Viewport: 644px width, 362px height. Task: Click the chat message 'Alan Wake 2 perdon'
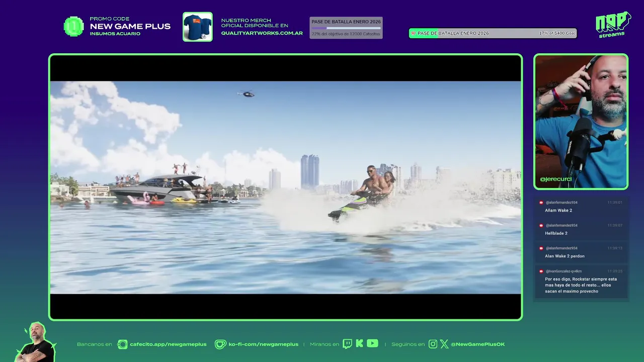pos(565,256)
